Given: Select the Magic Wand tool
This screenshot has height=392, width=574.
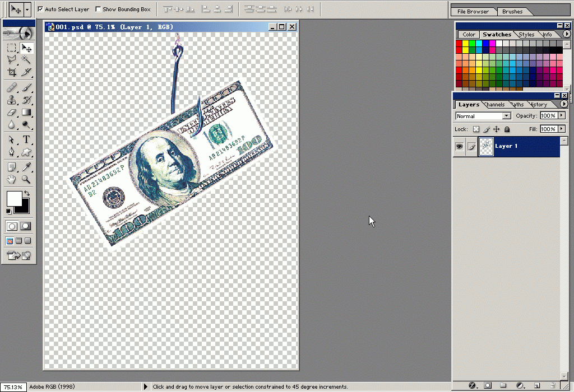Looking at the screenshot, I should 26,59.
